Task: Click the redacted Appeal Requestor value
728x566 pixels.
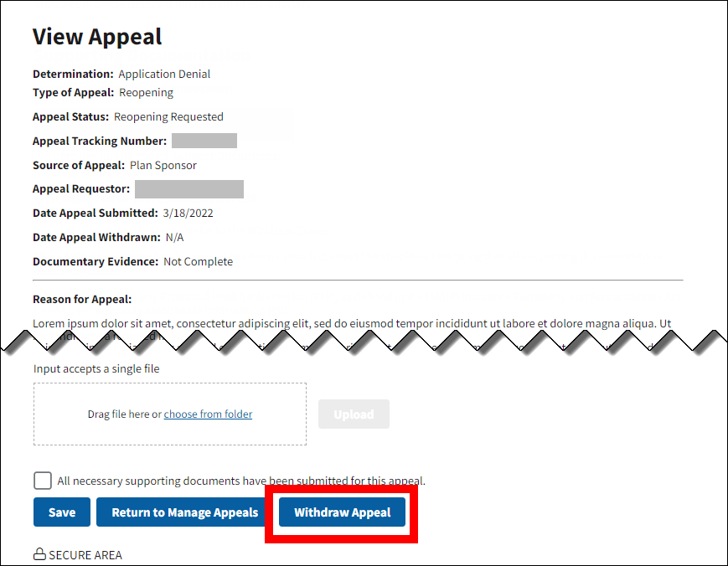Action: click(188, 189)
